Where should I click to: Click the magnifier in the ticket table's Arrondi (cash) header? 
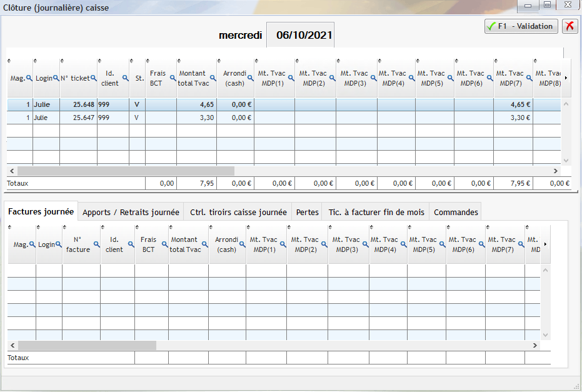(250, 78)
